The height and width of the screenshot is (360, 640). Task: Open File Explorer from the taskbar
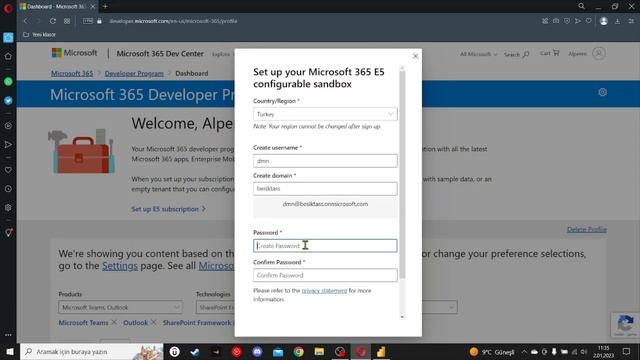pyautogui.click(x=319, y=351)
